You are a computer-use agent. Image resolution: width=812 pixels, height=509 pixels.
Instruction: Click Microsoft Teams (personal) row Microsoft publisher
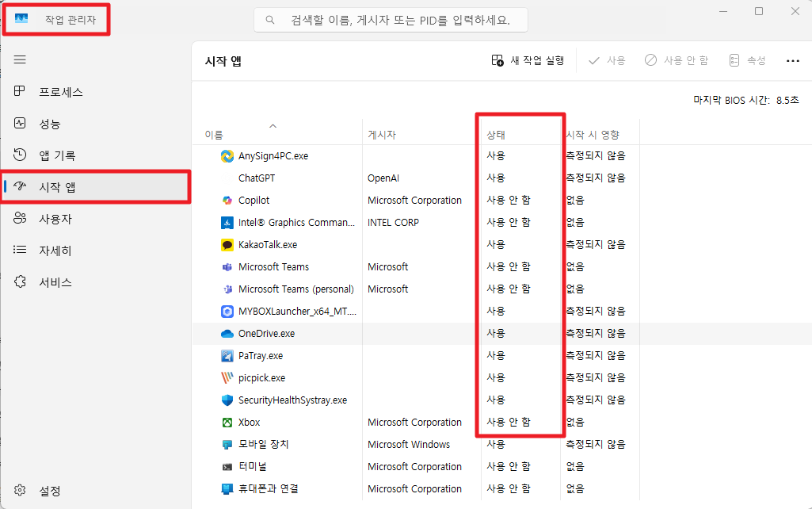(x=388, y=289)
